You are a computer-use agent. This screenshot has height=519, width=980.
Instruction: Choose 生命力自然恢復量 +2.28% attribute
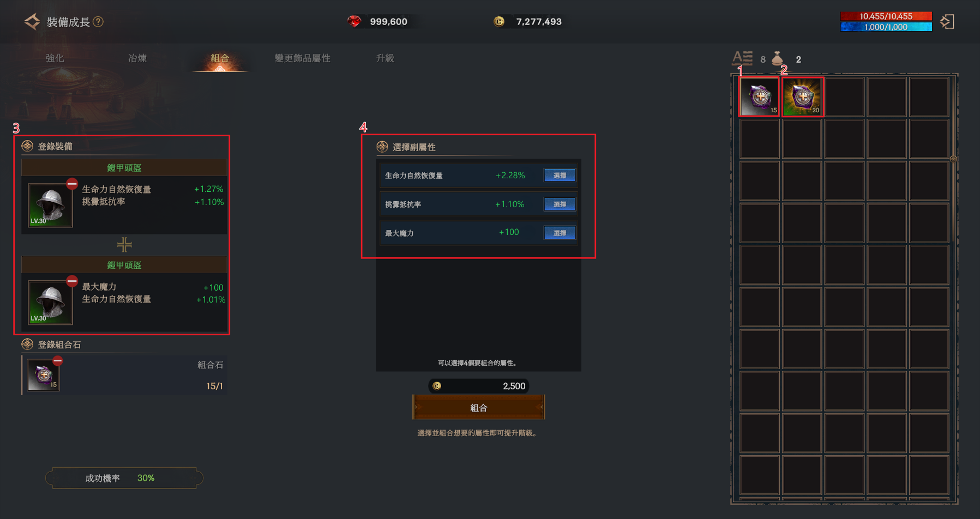coord(560,176)
